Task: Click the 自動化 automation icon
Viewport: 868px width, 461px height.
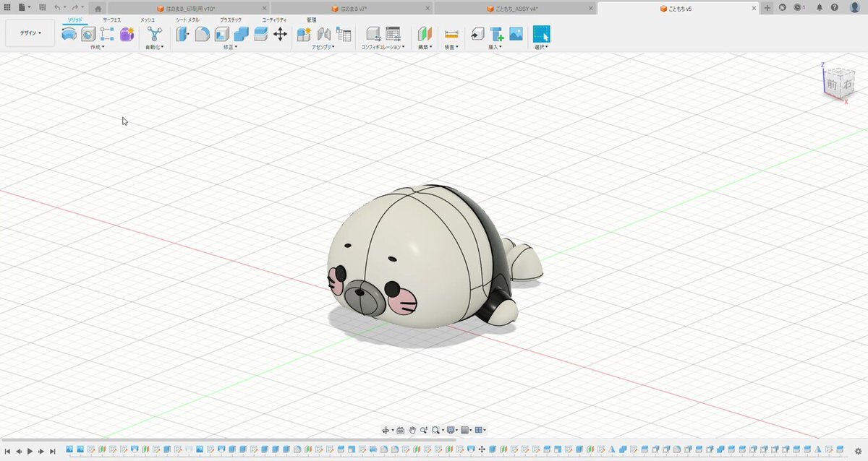Action: 155,34
